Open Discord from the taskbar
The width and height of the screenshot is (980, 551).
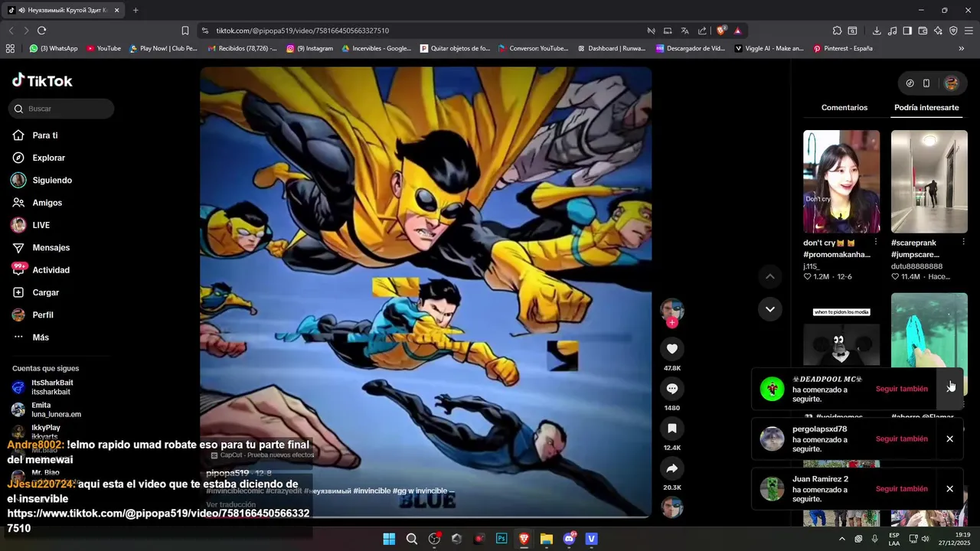(x=569, y=539)
